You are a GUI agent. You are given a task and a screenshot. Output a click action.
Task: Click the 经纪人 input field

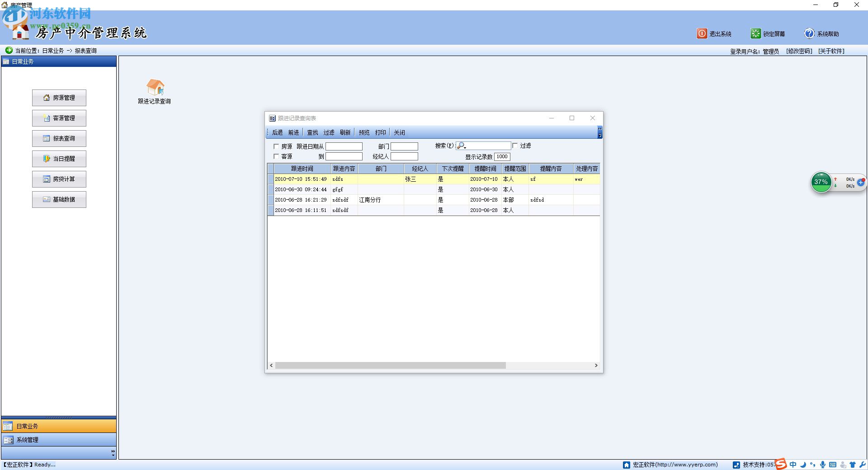pyautogui.click(x=404, y=156)
